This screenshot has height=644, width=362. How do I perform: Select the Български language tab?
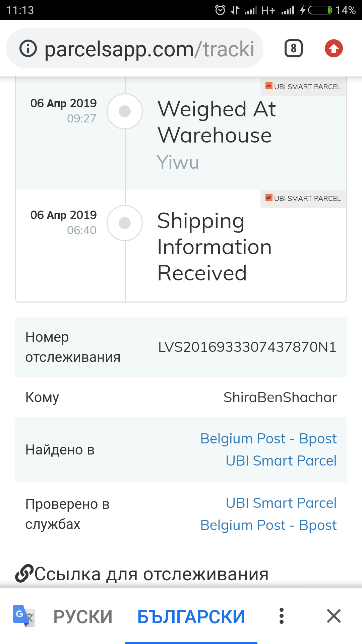(191, 616)
